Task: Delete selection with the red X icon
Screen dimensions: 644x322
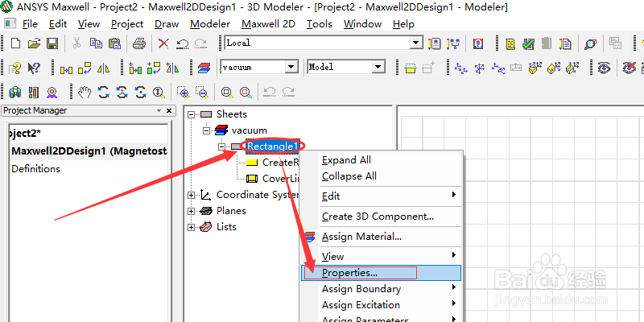Action: [163, 43]
